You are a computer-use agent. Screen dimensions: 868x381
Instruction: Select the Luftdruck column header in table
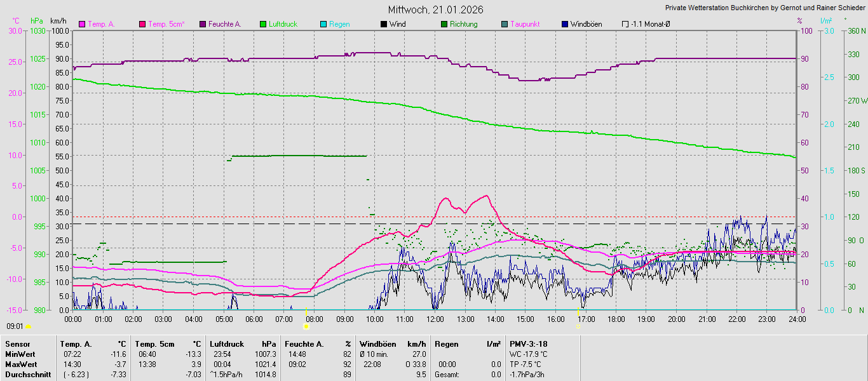(227, 344)
